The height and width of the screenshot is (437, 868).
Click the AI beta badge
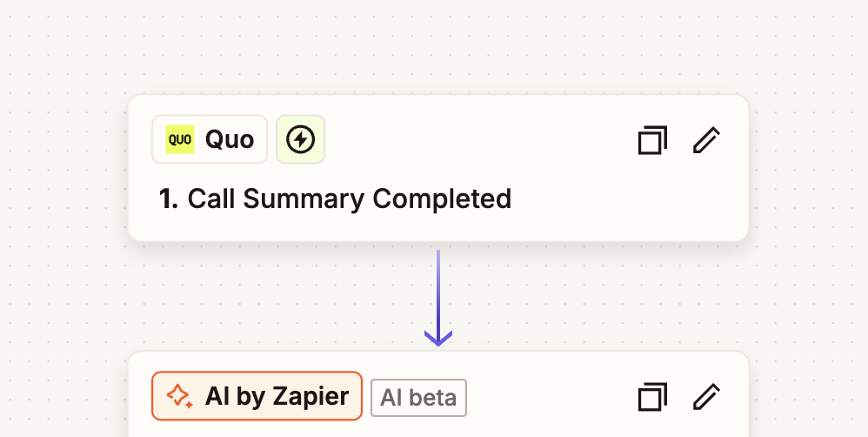point(419,398)
